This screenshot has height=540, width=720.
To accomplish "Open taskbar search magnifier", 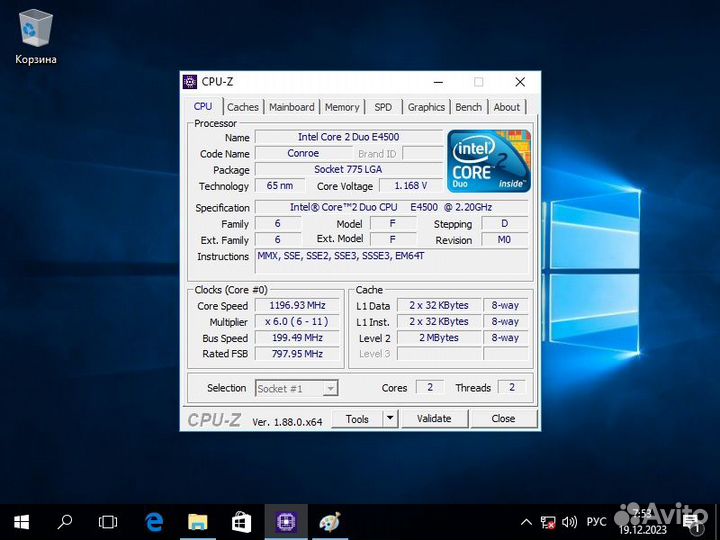I will point(64,522).
